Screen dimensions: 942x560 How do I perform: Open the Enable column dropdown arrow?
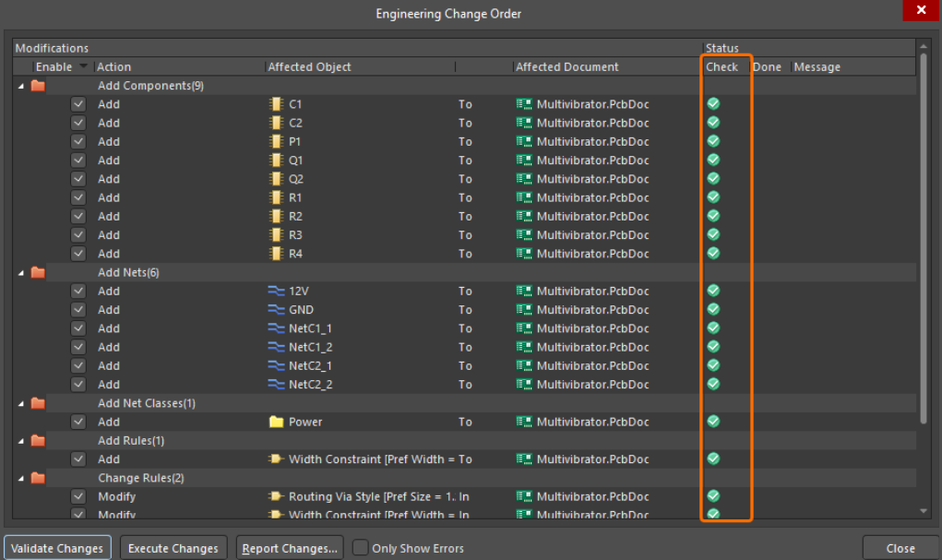(84, 66)
